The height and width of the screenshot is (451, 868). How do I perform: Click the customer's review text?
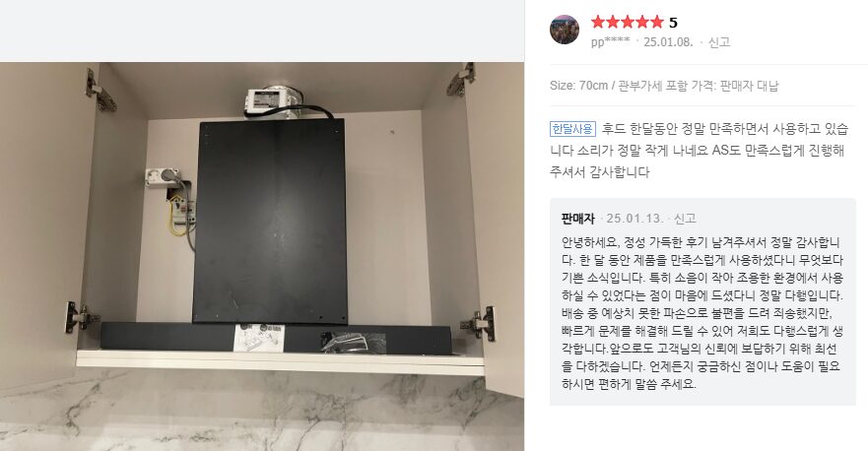699,151
